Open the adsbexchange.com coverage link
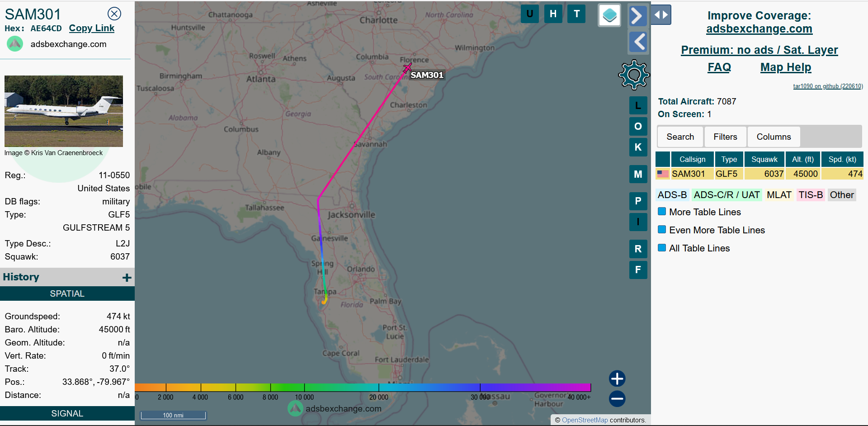 [x=759, y=29]
